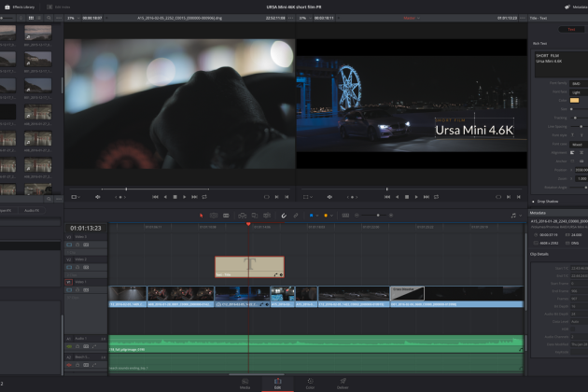Switch to the Color page
588x392 pixels.
(x=310, y=384)
